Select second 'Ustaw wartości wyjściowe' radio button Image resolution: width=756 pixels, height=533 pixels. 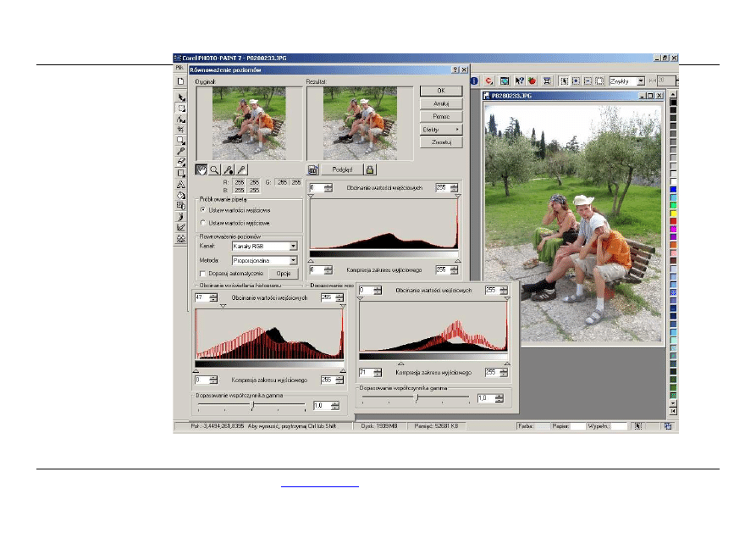(x=203, y=222)
